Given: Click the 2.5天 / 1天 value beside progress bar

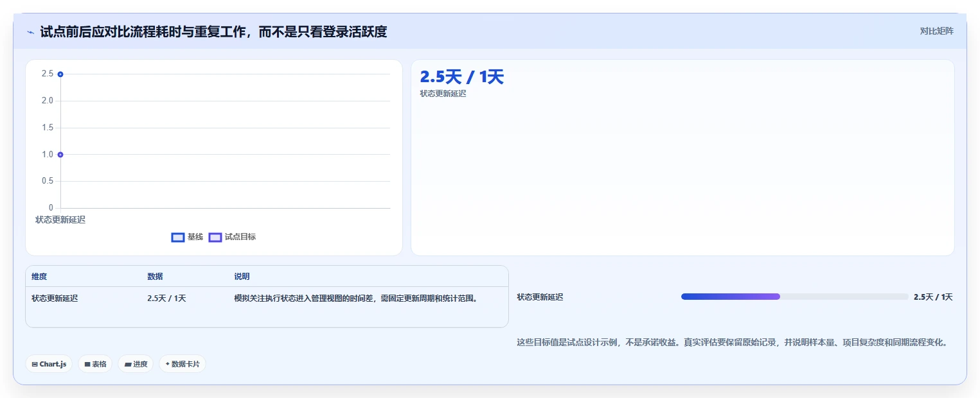Looking at the screenshot, I should [x=933, y=297].
